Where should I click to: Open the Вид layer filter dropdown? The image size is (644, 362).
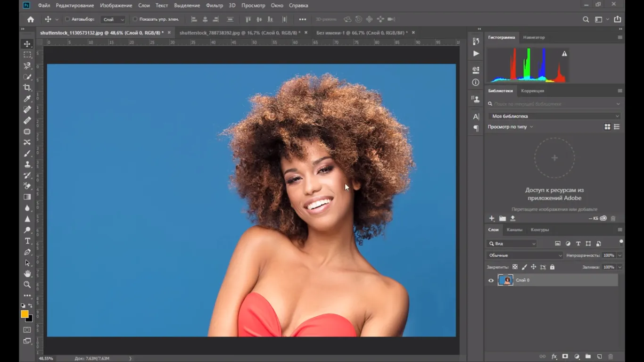click(512, 244)
